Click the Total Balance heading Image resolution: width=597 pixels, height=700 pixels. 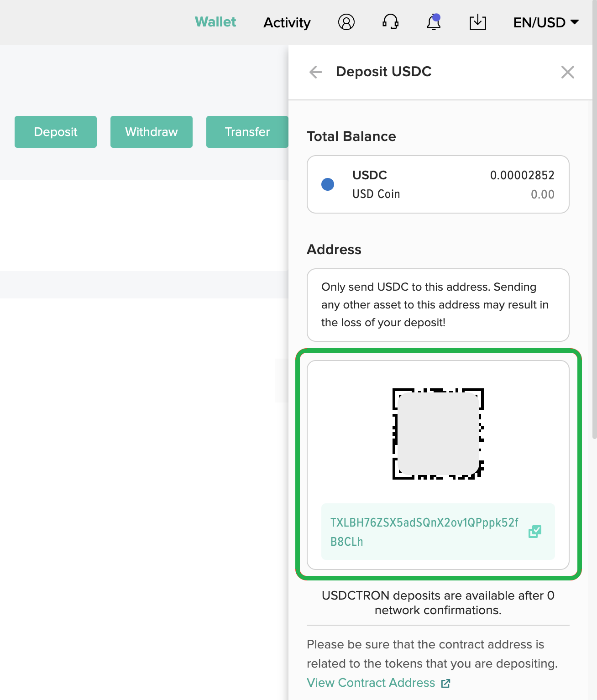coord(351,136)
